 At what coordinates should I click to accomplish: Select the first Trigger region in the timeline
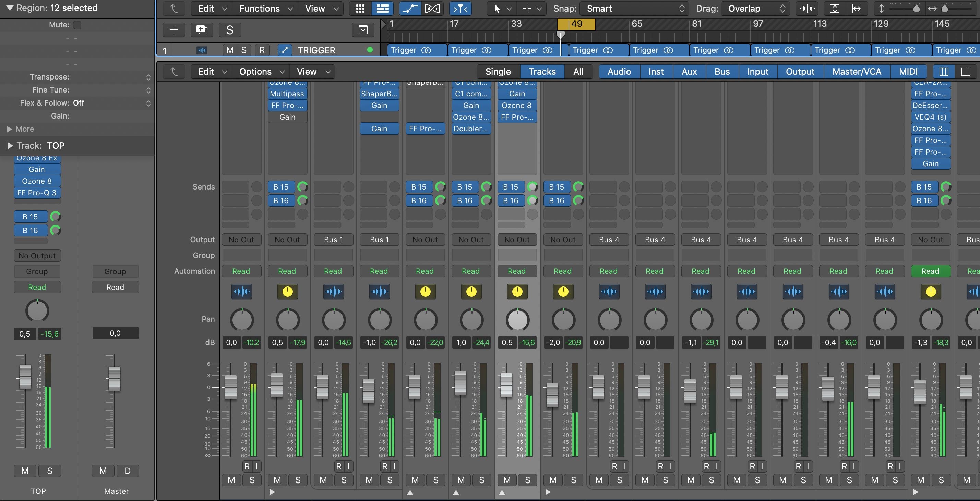(415, 50)
